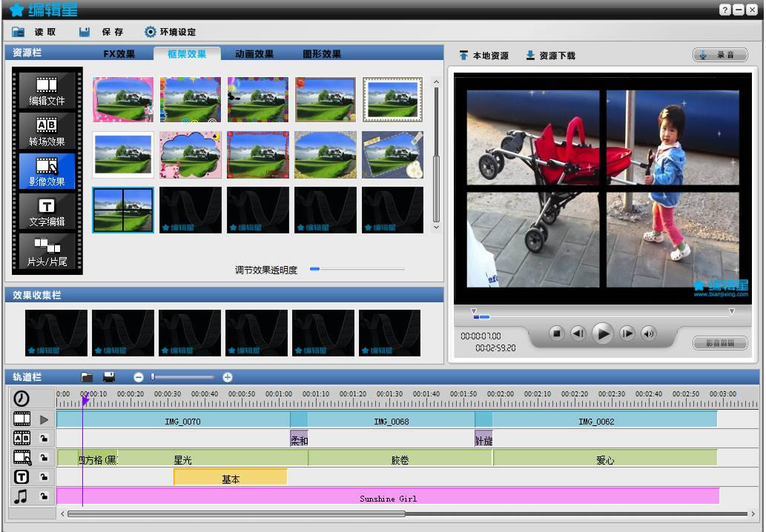
Task: Select the stamp border frame thumbnail
Action: (393, 99)
